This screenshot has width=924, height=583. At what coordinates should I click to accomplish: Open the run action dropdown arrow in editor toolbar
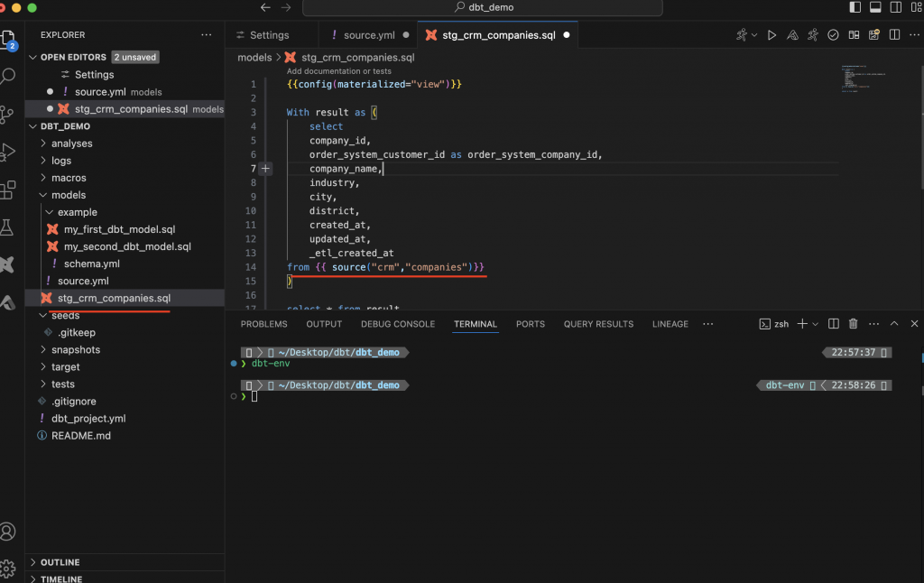pos(754,35)
